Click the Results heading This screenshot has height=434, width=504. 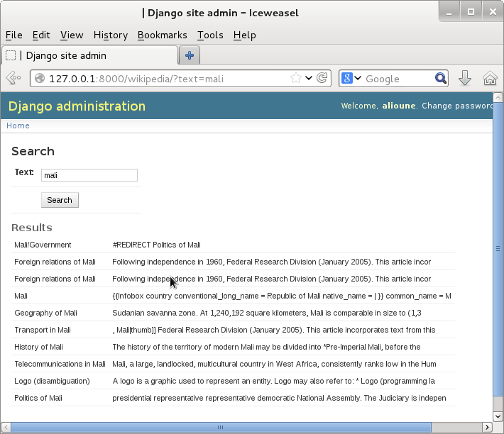pos(32,228)
